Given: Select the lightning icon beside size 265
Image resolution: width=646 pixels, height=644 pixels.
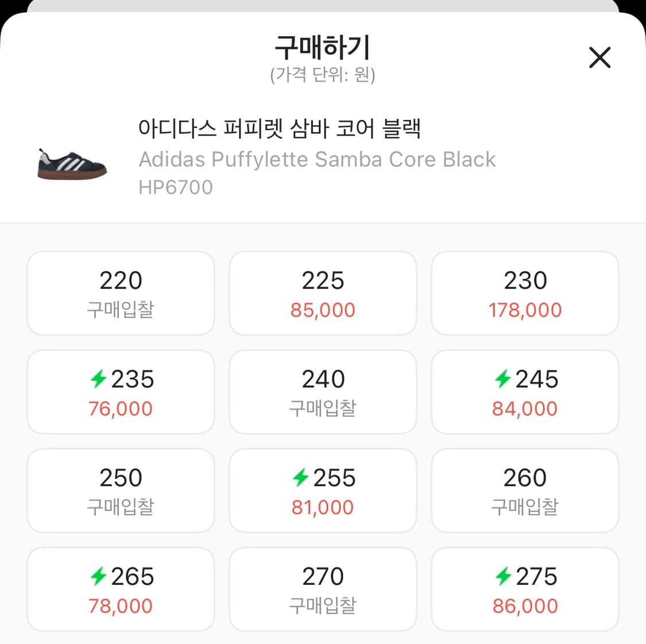Looking at the screenshot, I should pos(99,576).
